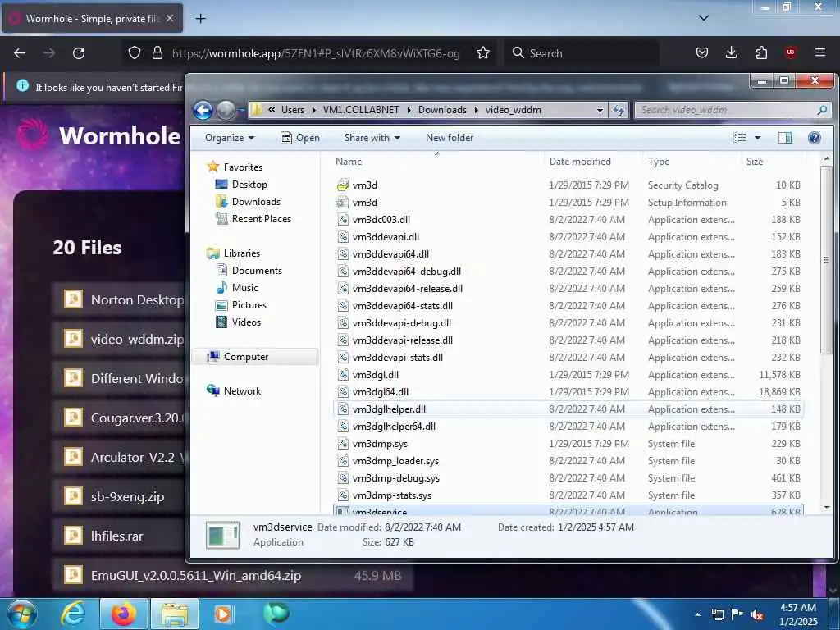
Task: Click the padlock site info icon
Action: pyautogui.click(x=157, y=53)
